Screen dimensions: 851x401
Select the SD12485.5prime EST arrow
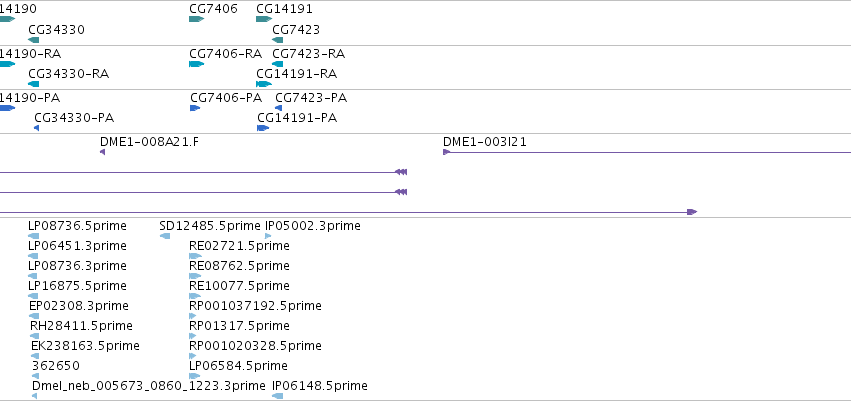pyautogui.click(x=165, y=236)
